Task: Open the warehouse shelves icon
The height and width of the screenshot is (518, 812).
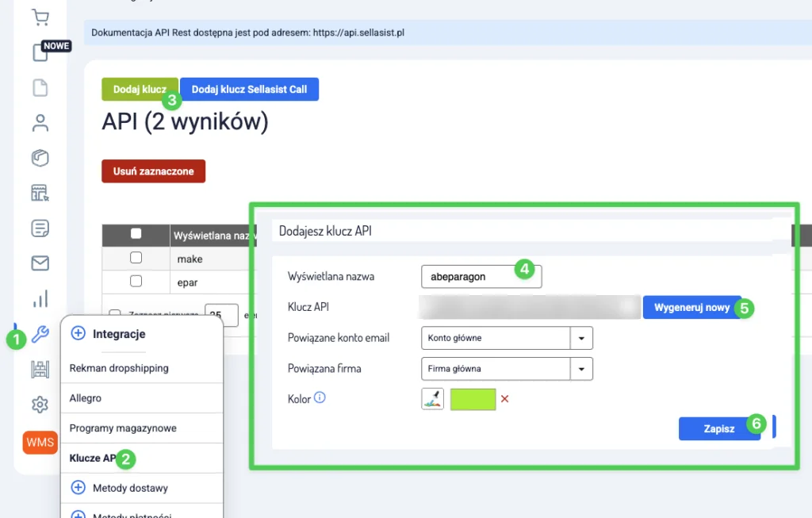Action: [40, 370]
